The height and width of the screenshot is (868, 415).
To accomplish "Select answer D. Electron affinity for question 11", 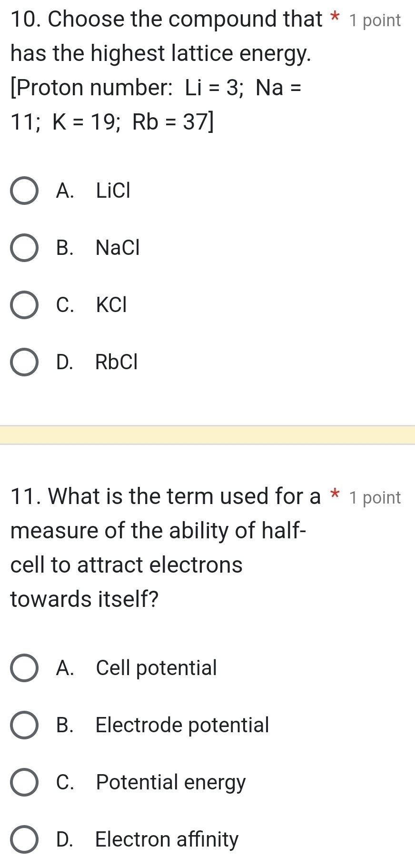I will (24, 839).
